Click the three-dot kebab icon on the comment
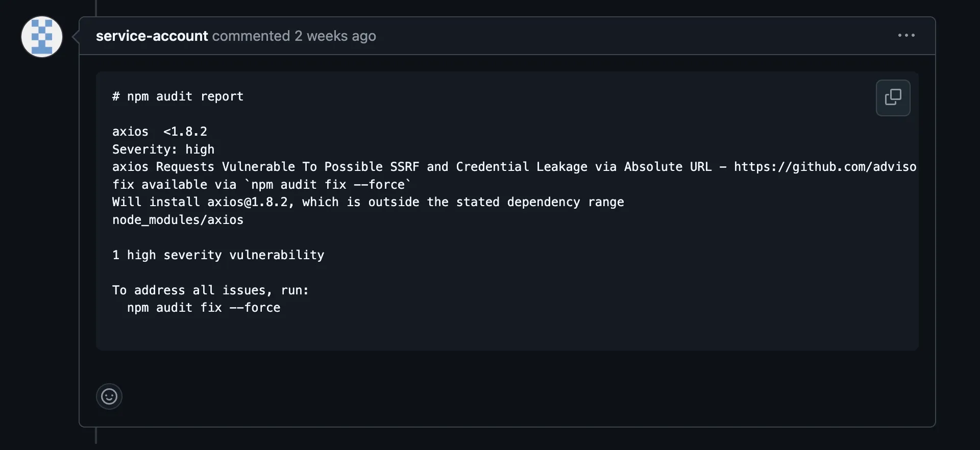The image size is (980, 450). point(906,35)
